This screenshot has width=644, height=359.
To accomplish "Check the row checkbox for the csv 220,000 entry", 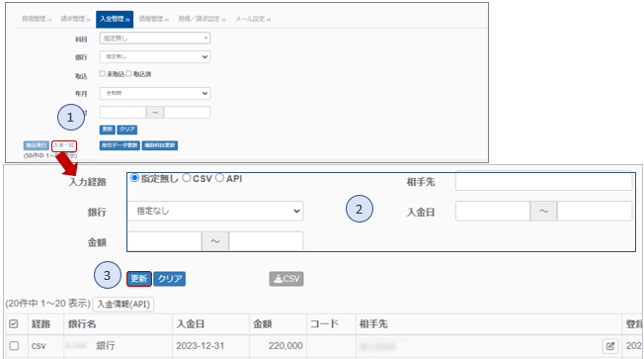I will point(14,346).
